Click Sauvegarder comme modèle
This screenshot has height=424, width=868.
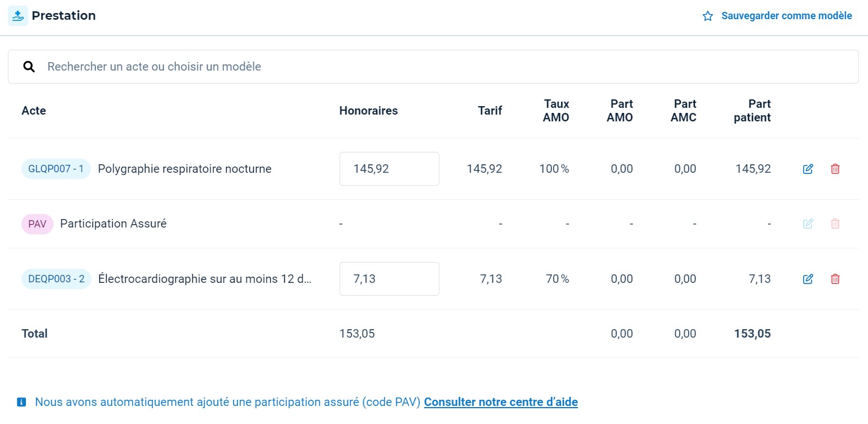pos(786,16)
